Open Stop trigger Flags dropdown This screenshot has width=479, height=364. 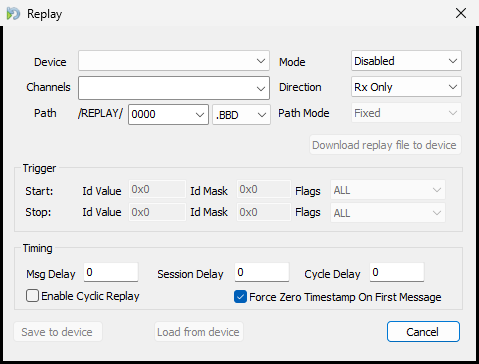(388, 213)
